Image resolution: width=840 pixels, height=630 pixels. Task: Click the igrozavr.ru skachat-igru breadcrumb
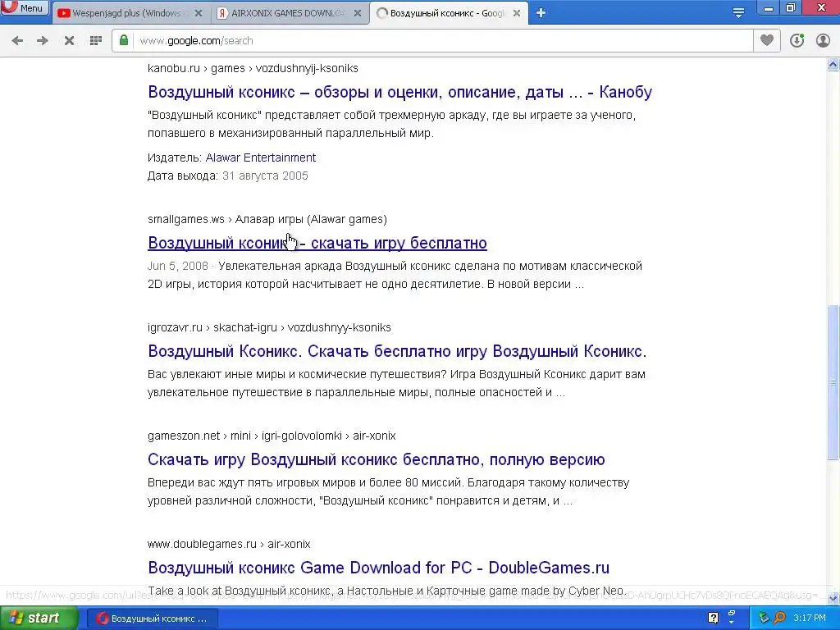point(269,328)
